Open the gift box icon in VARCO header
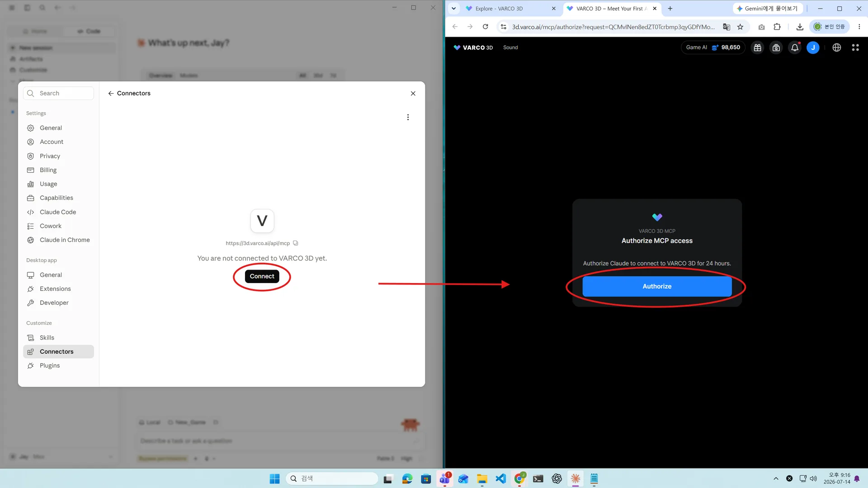Image resolution: width=868 pixels, height=488 pixels. (x=757, y=47)
